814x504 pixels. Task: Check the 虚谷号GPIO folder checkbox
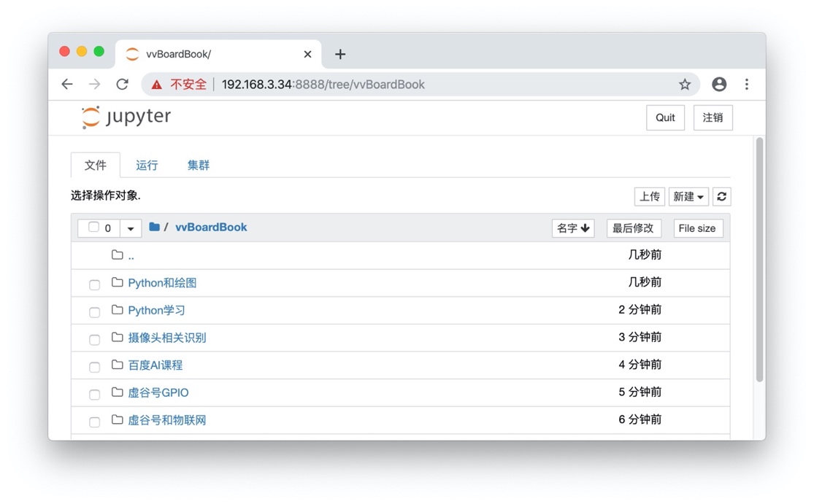pos(94,395)
